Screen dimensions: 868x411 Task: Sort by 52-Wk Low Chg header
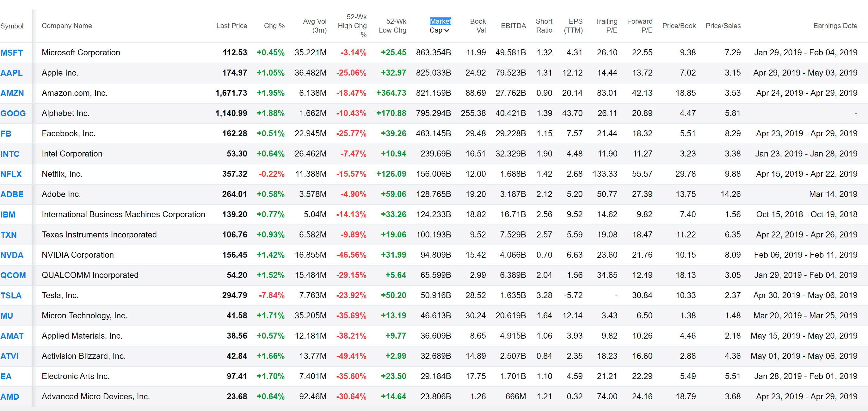click(x=392, y=26)
